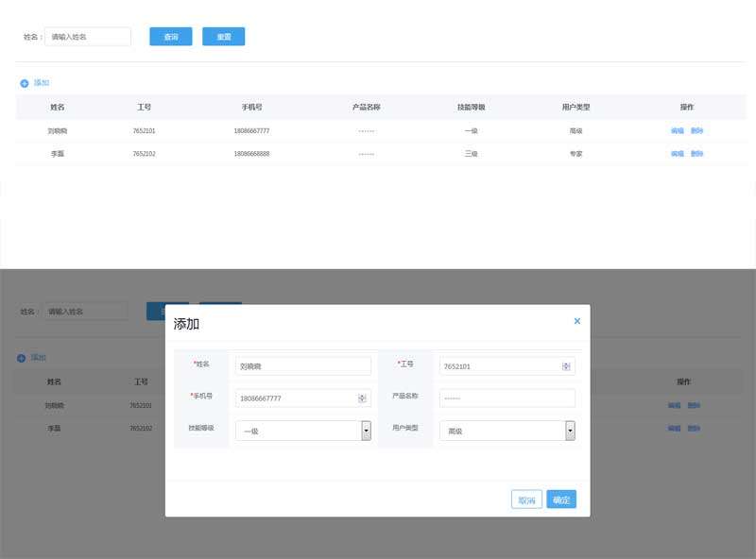Focus the undimmed 请输入姓名 search field
The image size is (756, 559).
pos(88,37)
